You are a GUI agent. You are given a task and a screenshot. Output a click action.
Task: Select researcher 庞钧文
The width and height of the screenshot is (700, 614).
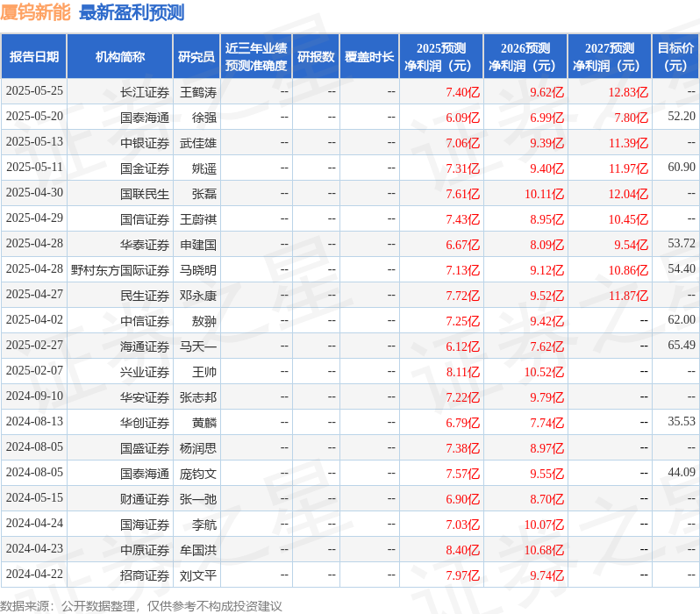(198, 474)
